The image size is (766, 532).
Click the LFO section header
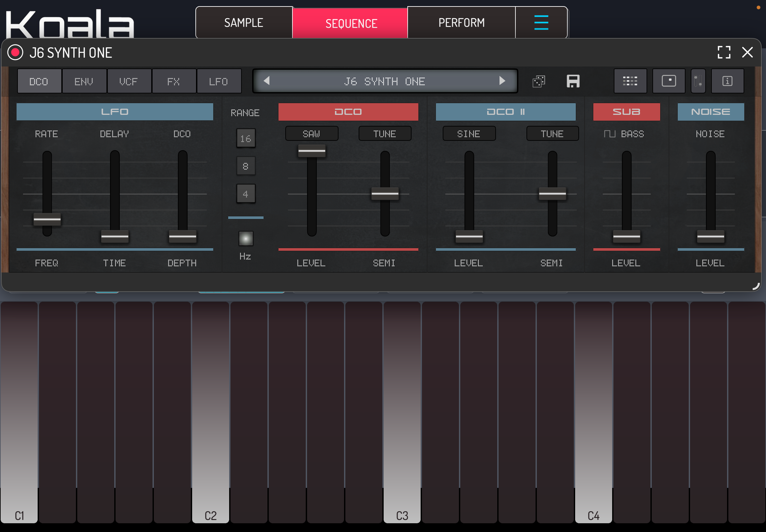point(115,112)
